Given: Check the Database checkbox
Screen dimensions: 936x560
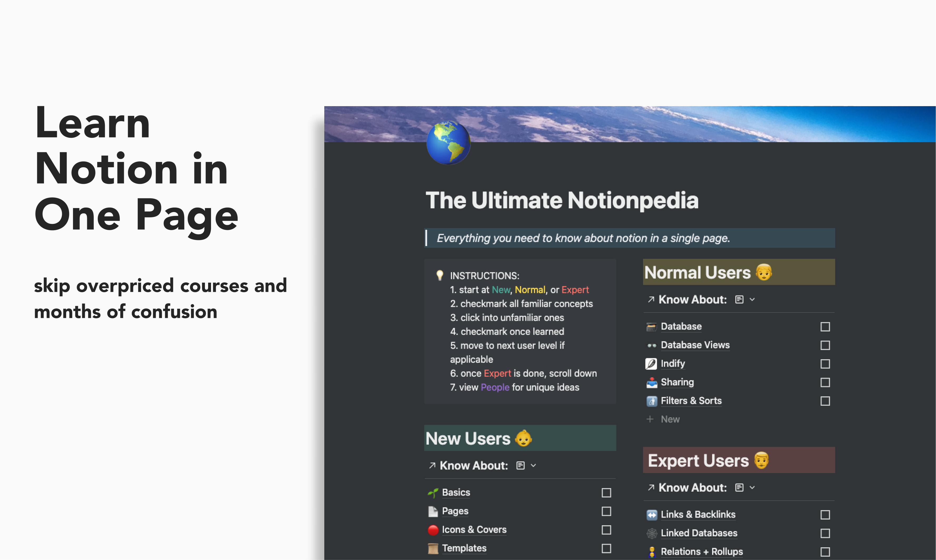Looking at the screenshot, I should pyautogui.click(x=825, y=327).
